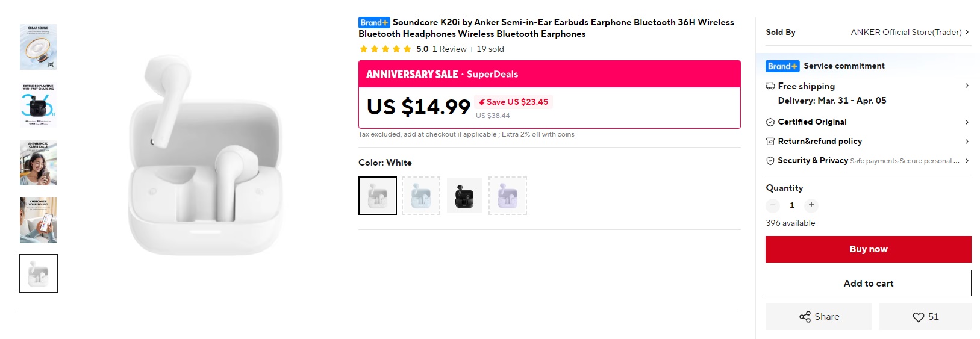This screenshot has width=980, height=339.
Task: Decrease quantity with the minus icon
Action: click(x=773, y=205)
